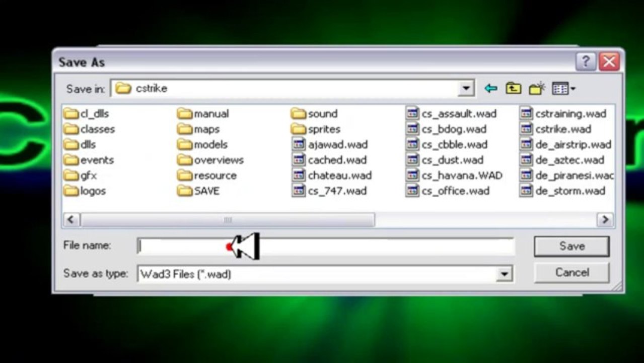Select the logos folder icon

(71, 191)
